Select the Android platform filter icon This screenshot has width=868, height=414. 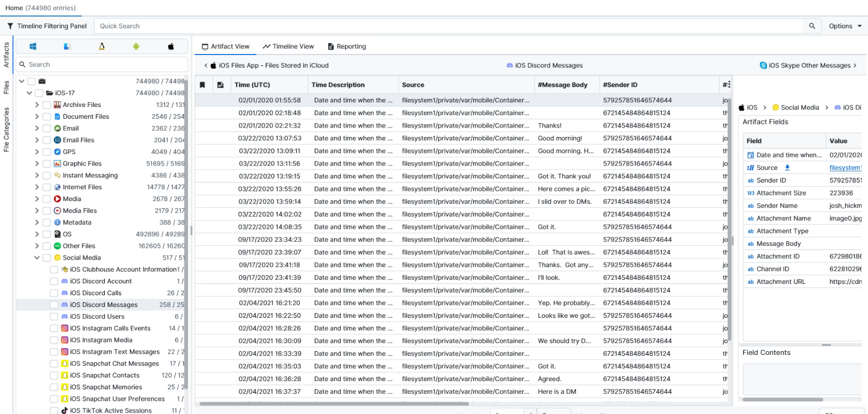136,46
